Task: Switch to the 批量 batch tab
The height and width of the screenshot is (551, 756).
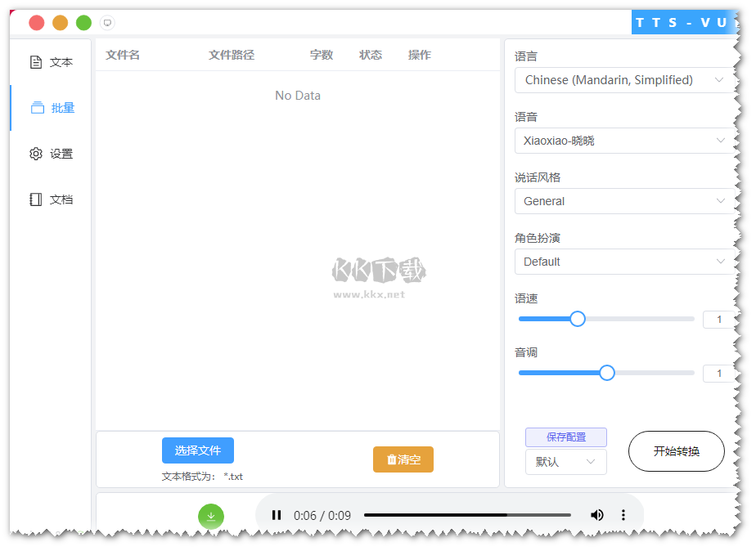Action: 52,108
